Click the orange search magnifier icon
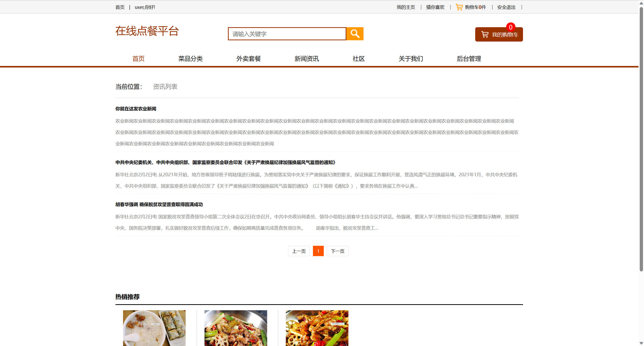The image size is (644, 346). point(355,33)
